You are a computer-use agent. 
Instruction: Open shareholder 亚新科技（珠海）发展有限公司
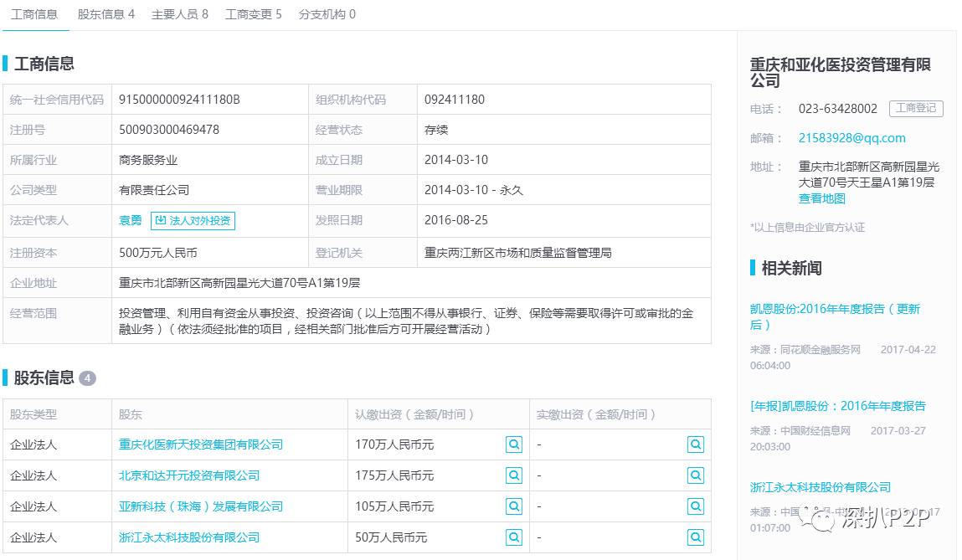(x=201, y=506)
